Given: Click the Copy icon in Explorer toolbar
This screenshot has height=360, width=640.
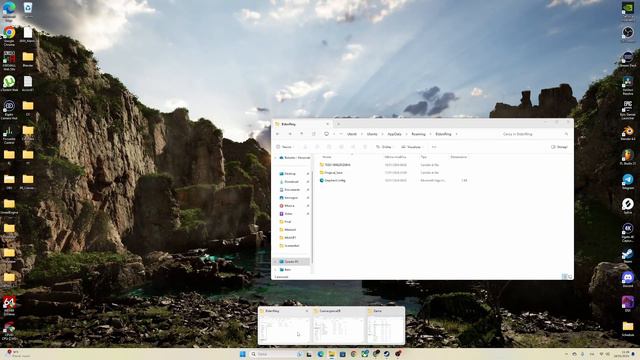Looking at the screenshot, I should click(x=317, y=147).
